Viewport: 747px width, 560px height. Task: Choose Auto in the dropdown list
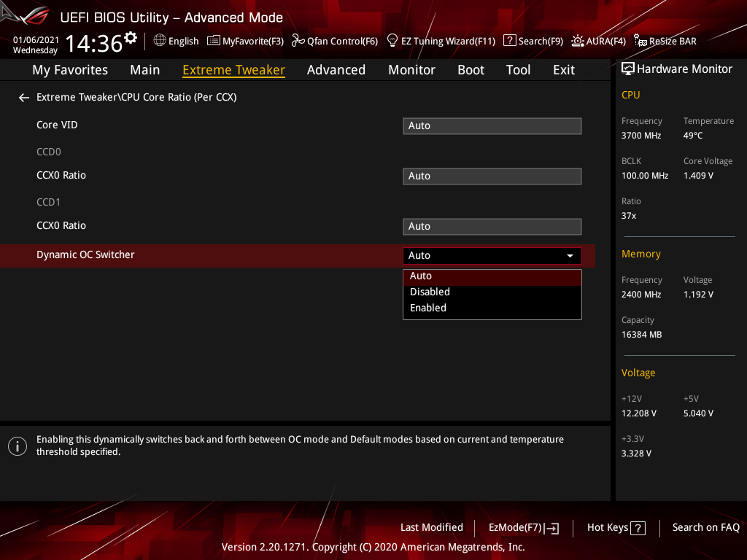492,276
